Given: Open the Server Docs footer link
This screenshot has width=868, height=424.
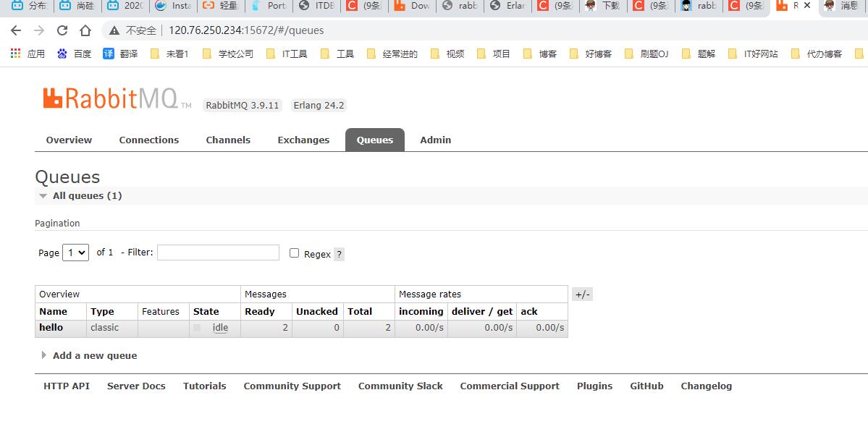Looking at the screenshot, I should (x=136, y=386).
